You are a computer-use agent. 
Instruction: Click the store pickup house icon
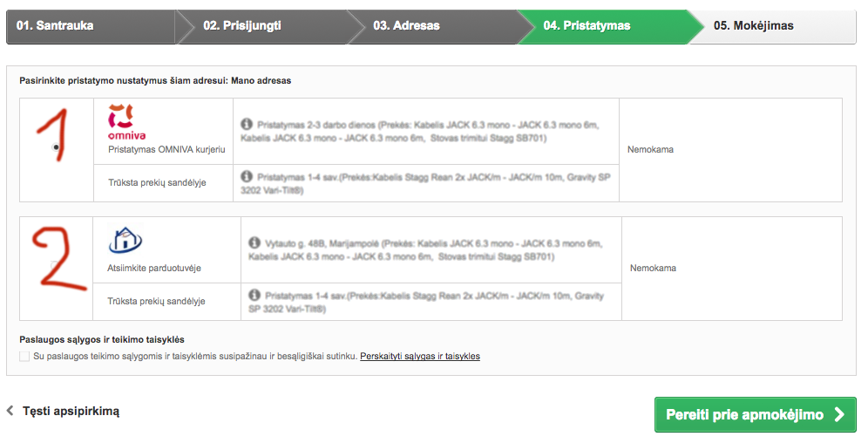click(125, 241)
